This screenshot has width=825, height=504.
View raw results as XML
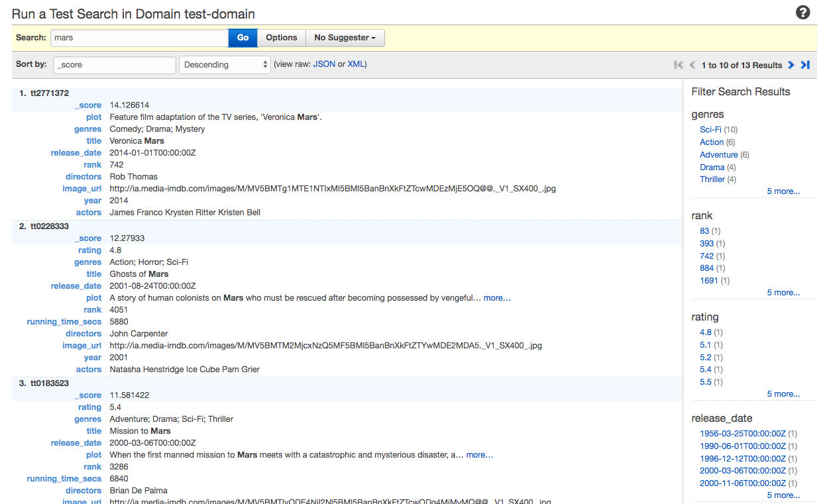(356, 64)
